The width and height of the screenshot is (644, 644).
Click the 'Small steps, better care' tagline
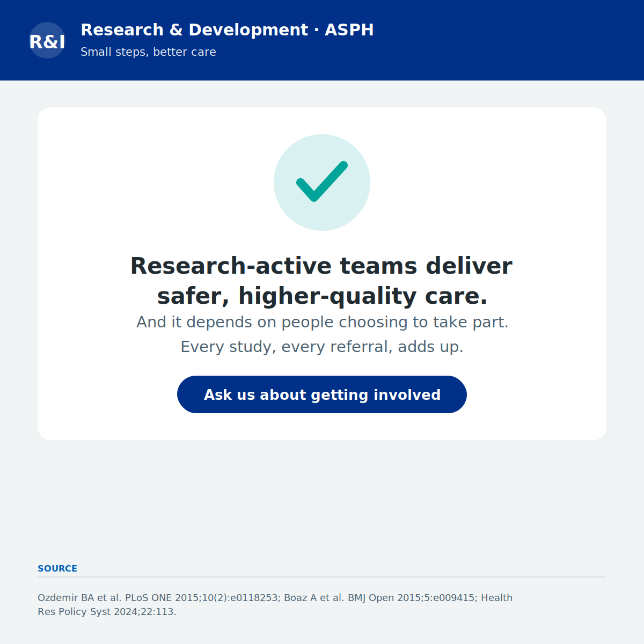point(148,52)
